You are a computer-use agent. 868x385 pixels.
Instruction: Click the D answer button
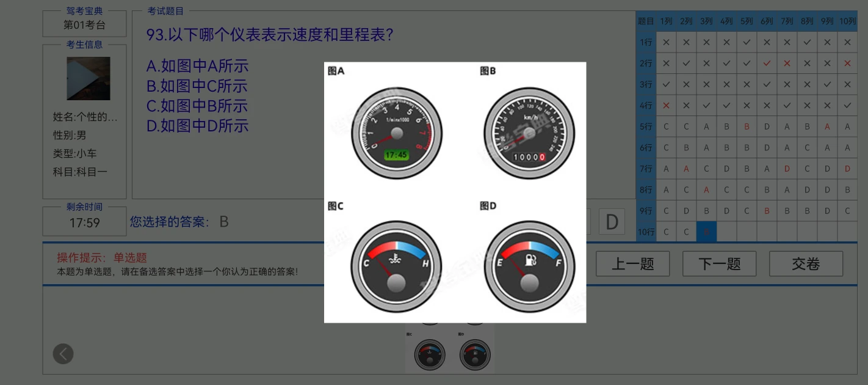[x=612, y=221]
